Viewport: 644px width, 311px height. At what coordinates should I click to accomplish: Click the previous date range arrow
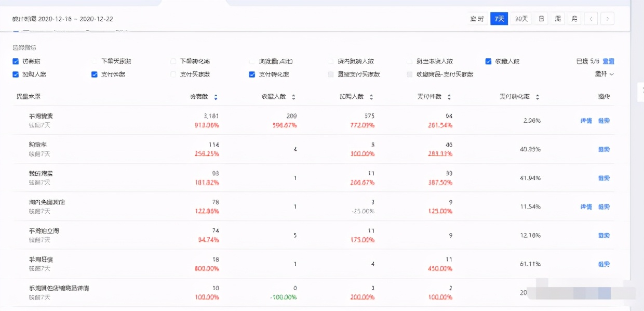(591, 18)
